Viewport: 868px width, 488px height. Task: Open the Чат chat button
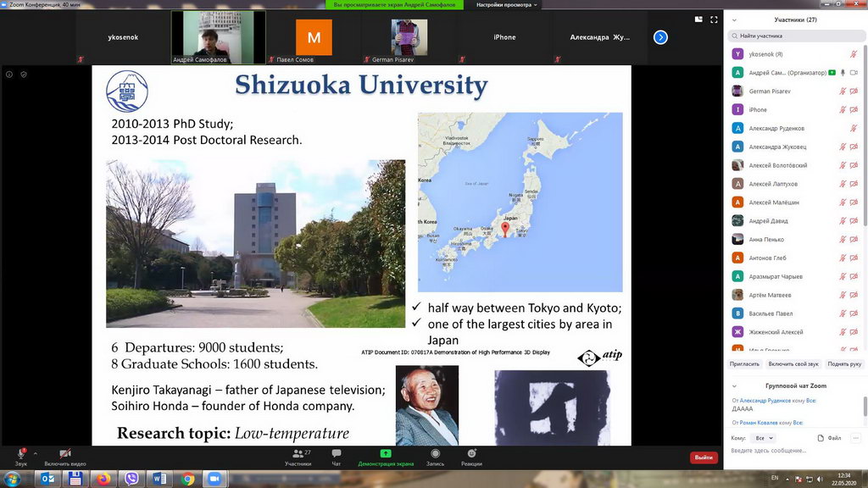[x=336, y=457]
